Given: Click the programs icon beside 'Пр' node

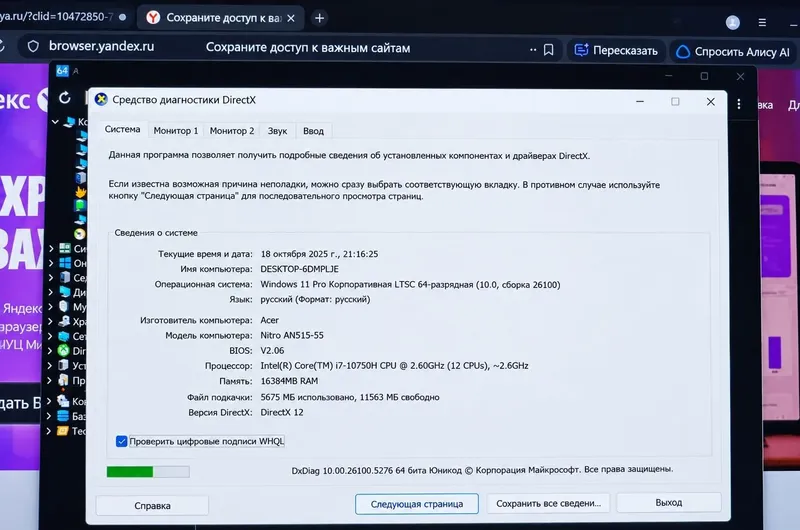Looking at the screenshot, I should click(63, 380).
